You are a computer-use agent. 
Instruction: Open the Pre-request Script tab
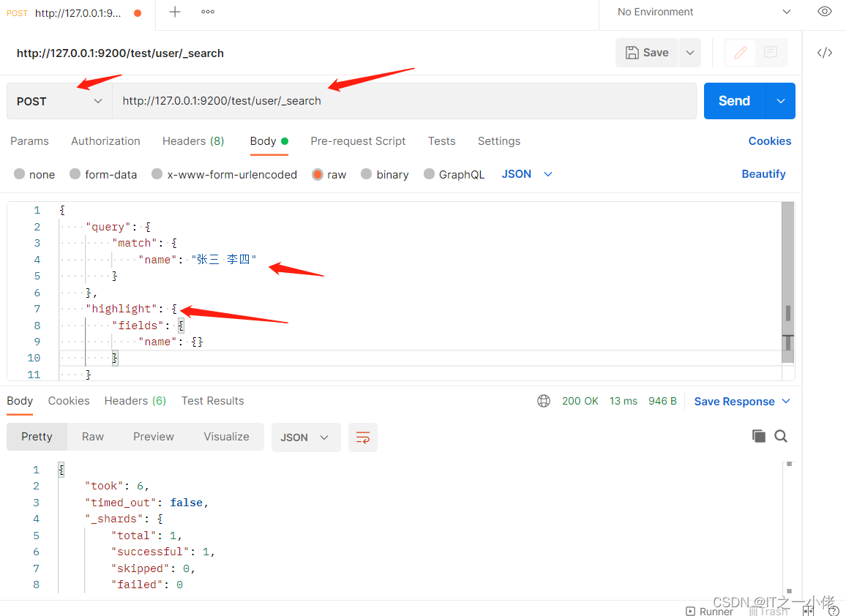(358, 140)
